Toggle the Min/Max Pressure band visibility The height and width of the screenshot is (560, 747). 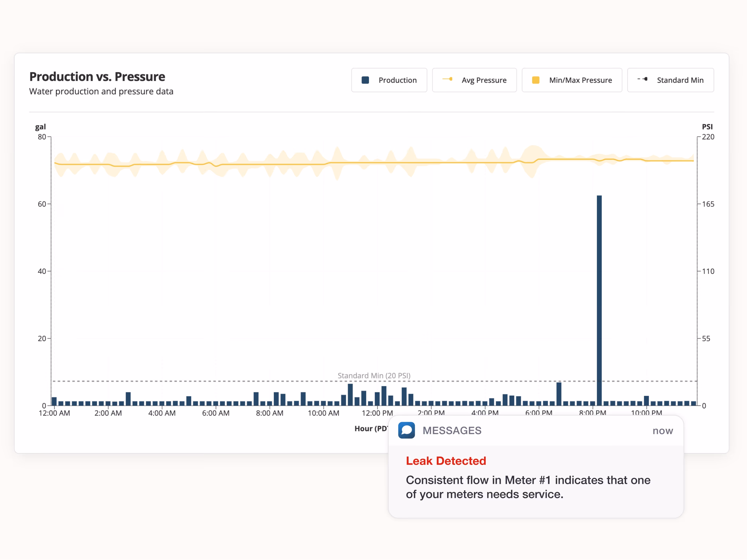point(572,80)
